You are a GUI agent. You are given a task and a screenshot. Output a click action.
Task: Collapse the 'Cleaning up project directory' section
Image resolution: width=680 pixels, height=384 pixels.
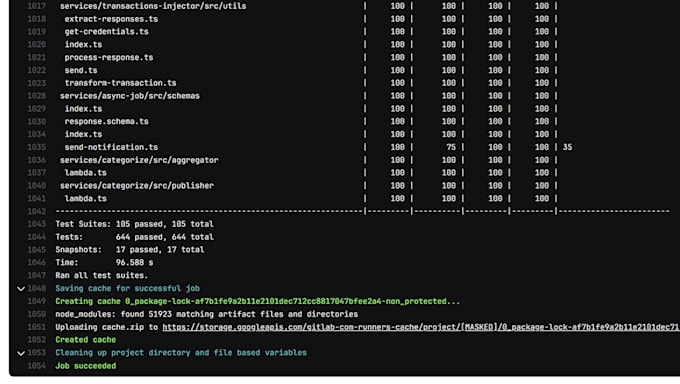coord(20,353)
